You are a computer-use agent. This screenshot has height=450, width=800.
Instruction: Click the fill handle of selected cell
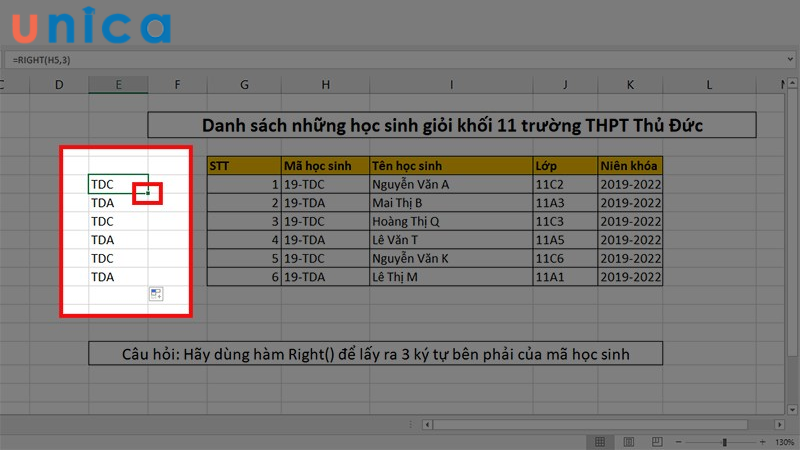click(148, 193)
